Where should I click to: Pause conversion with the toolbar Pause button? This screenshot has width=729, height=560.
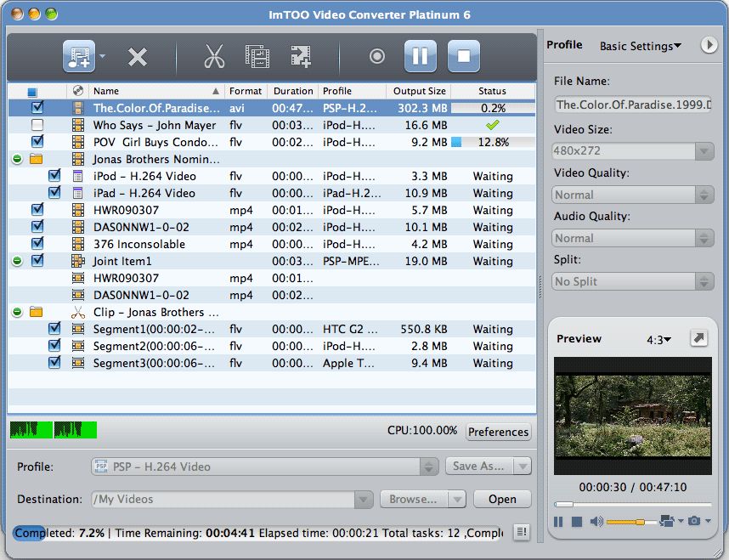click(x=421, y=56)
